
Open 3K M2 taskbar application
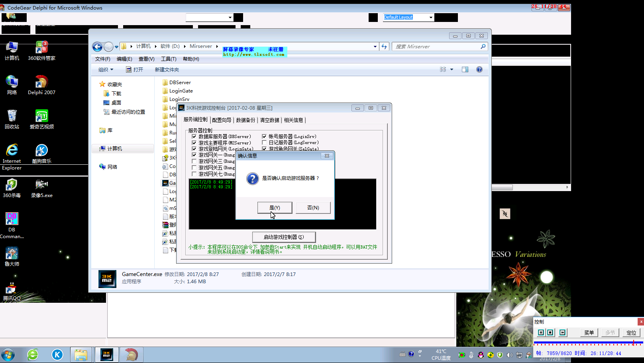[x=106, y=355]
